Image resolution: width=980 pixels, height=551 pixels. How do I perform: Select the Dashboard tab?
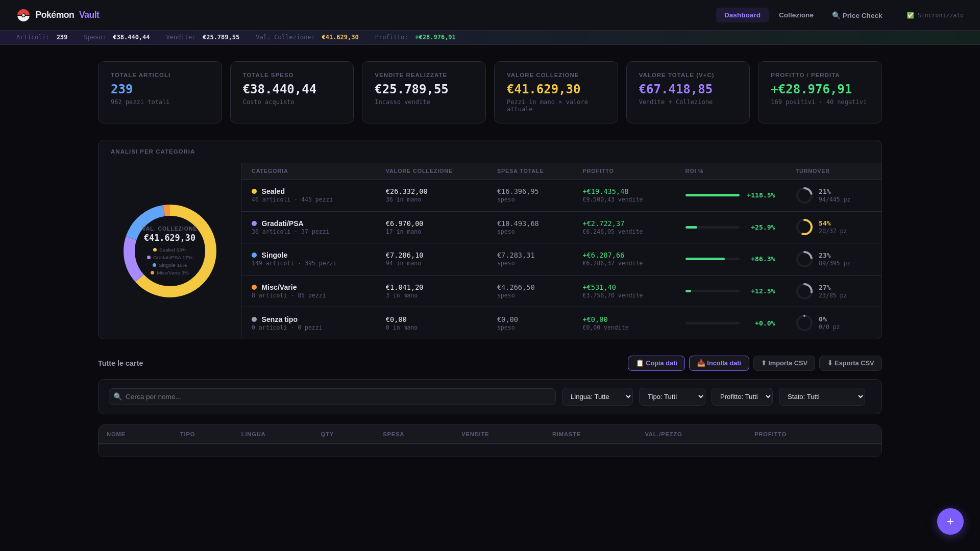point(742,15)
